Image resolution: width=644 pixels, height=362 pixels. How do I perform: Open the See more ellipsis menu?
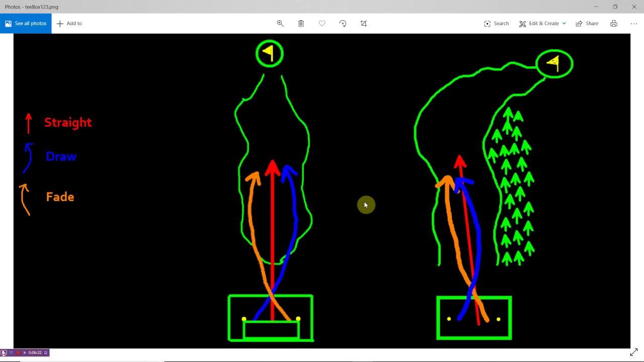(633, 23)
